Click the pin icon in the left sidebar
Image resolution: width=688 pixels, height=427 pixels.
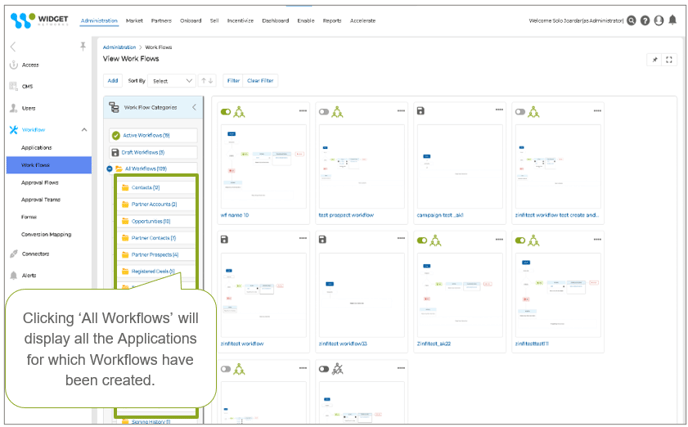click(x=82, y=46)
